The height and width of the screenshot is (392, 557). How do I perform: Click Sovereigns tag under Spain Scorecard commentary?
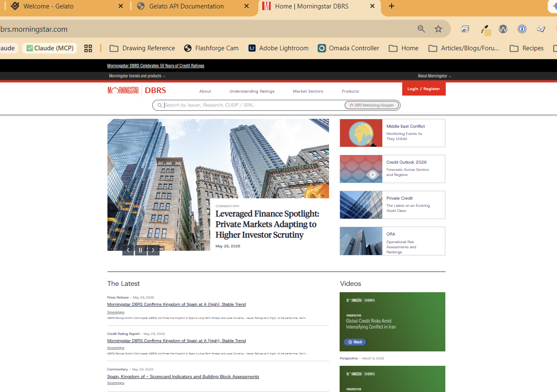pos(116,383)
